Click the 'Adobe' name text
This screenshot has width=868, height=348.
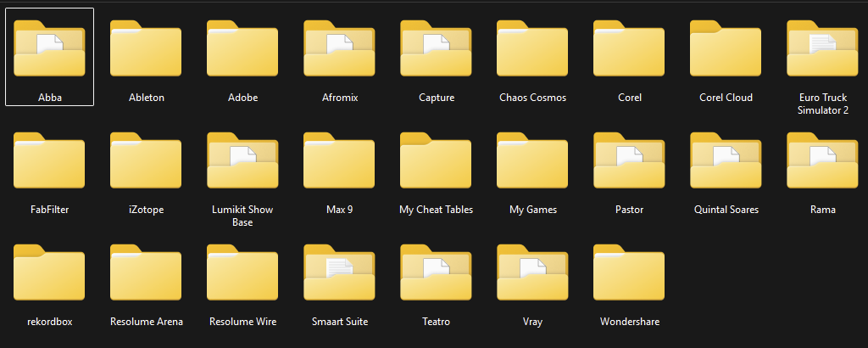pos(243,98)
